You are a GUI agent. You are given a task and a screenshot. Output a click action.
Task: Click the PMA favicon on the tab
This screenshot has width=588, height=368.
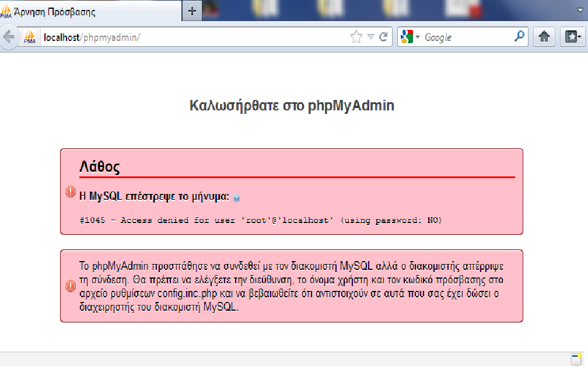click(6, 11)
